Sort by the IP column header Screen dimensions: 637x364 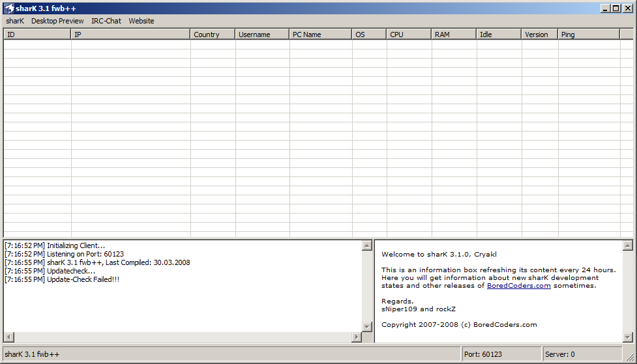(130, 35)
